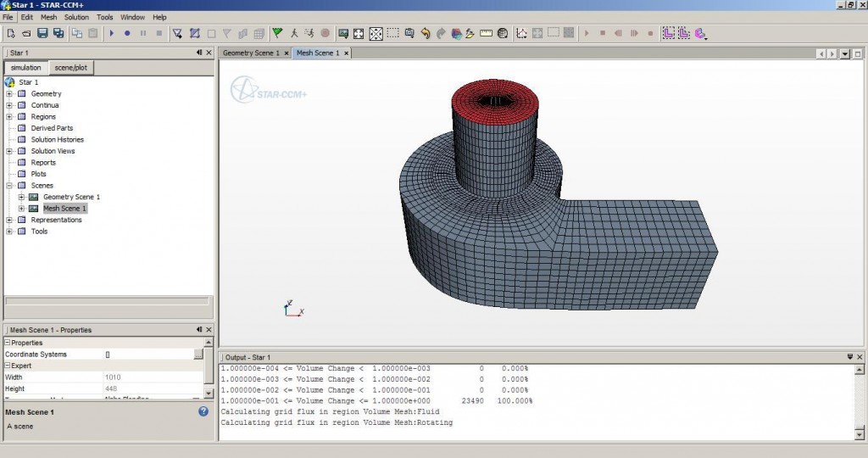868x458 pixels.
Task: Click the camera screenshot icon
Action: click(x=409, y=33)
